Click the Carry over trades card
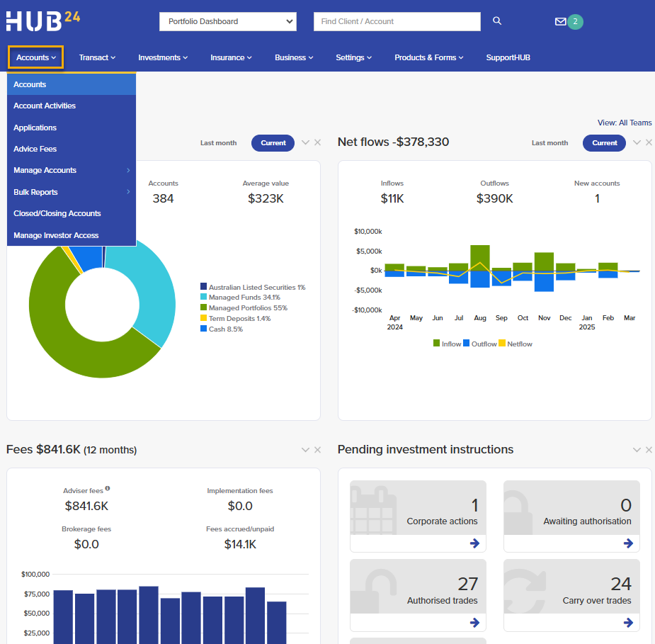This screenshot has height=644, width=655. [571, 595]
